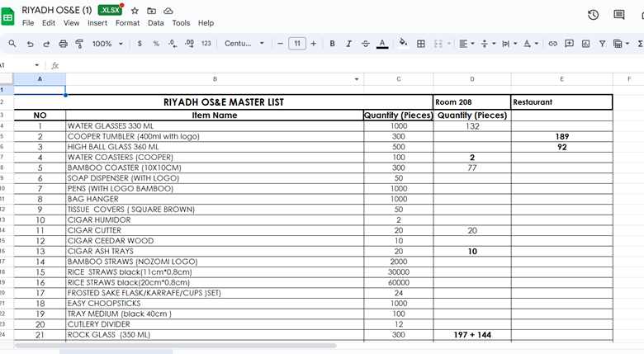The width and height of the screenshot is (644, 354).
Task: Print the spreadsheet
Action: tap(63, 44)
